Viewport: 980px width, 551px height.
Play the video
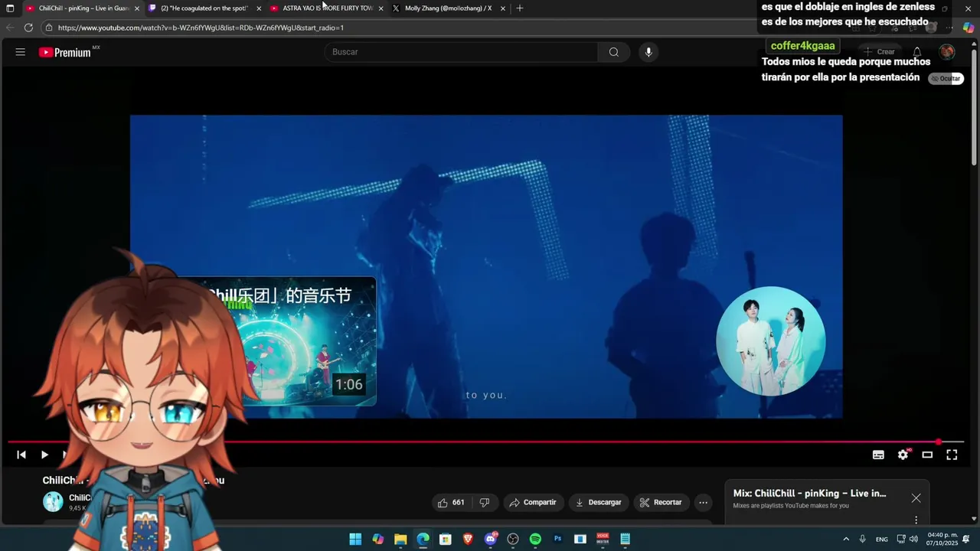pyautogui.click(x=44, y=455)
